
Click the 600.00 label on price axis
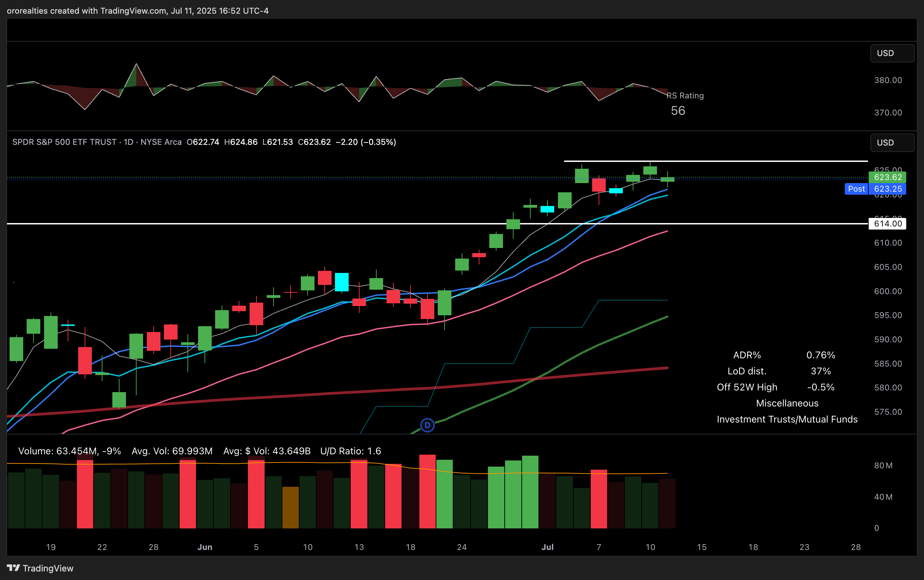point(888,291)
